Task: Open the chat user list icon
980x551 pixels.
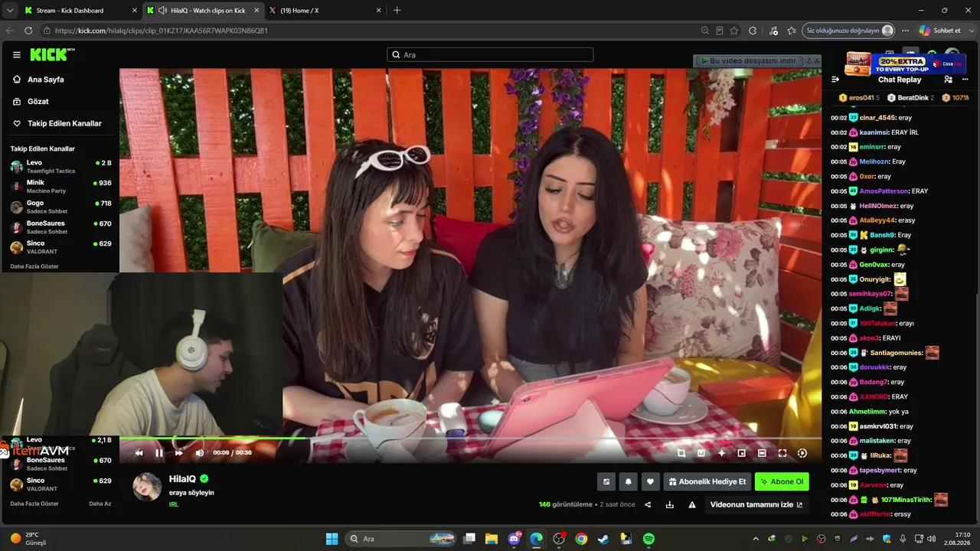Action: click(x=949, y=80)
